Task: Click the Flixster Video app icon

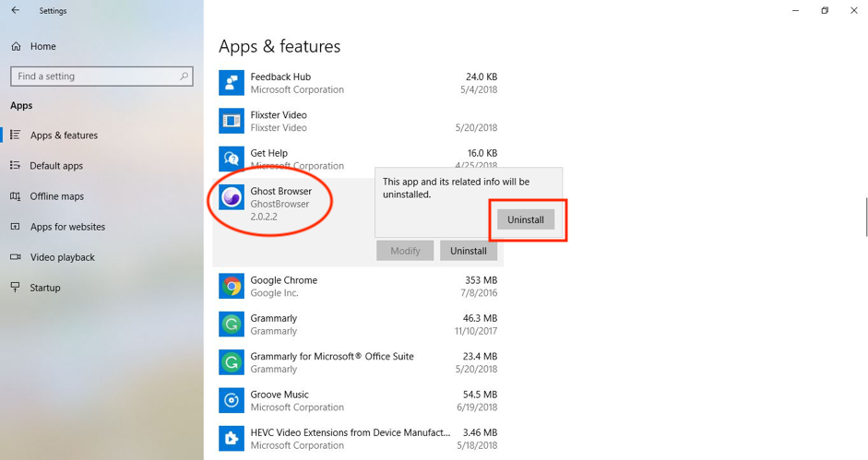Action: [x=232, y=122]
